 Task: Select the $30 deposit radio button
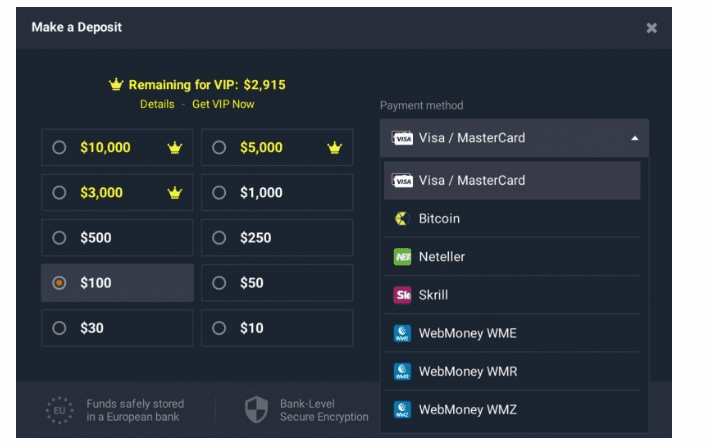(x=59, y=328)
